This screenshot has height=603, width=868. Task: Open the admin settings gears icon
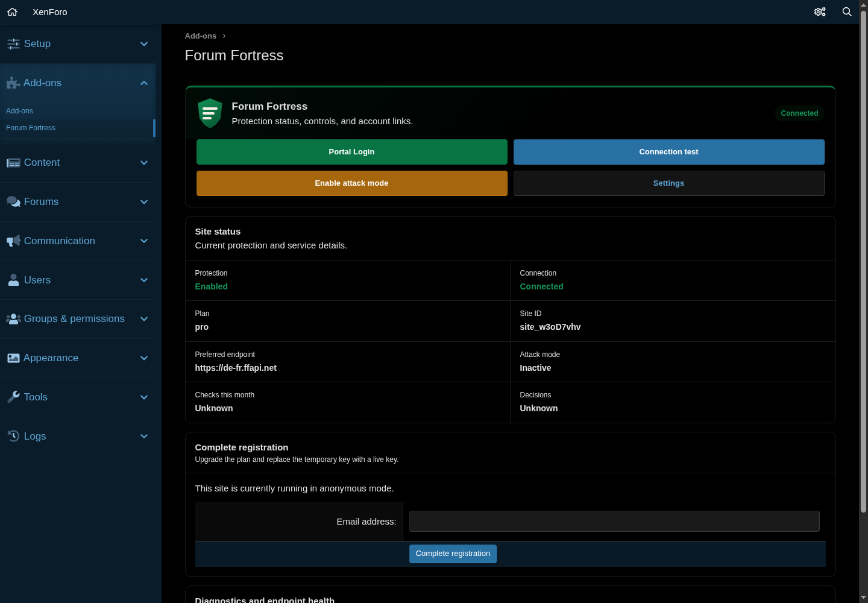820,12
